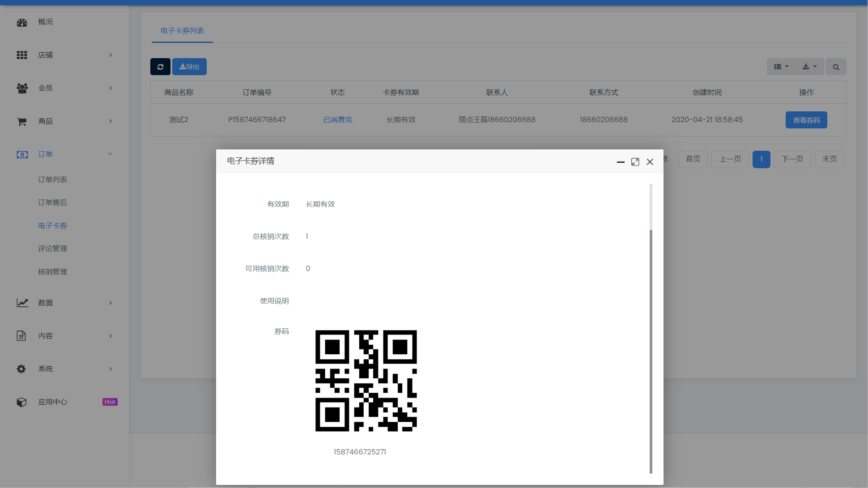Open 订单售后 in sidebar
Screen dimensions: 868x488
pyautogui.click(x=52, y=203)
